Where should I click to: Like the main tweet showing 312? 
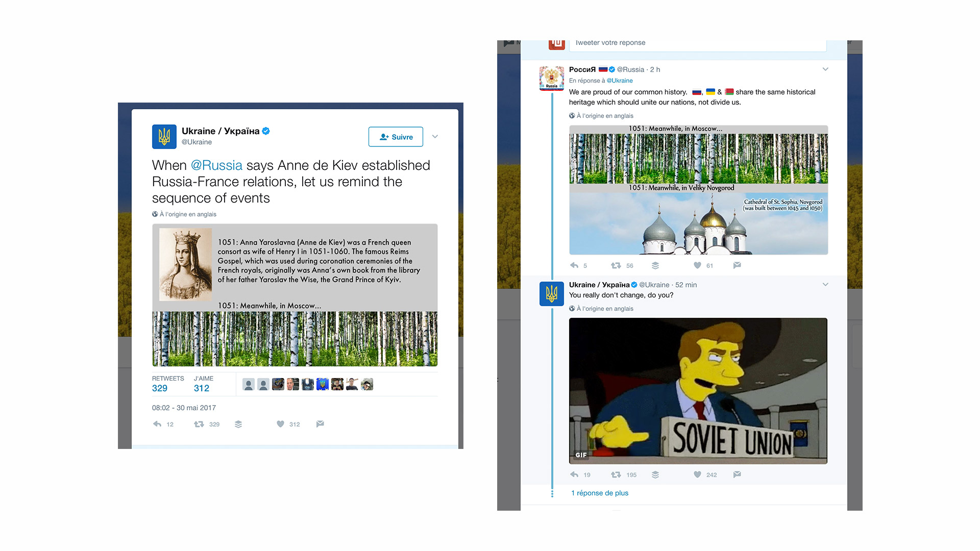(x=280, y=424)
